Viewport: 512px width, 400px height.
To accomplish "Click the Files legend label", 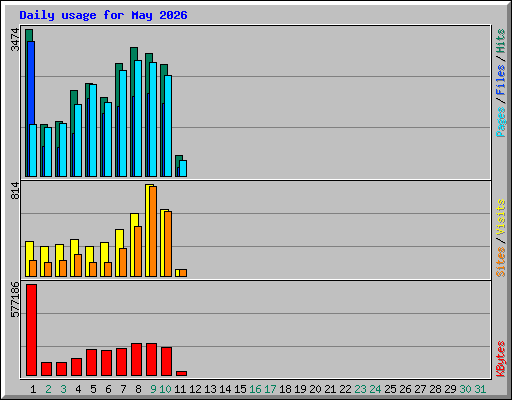I will (500, 80).
